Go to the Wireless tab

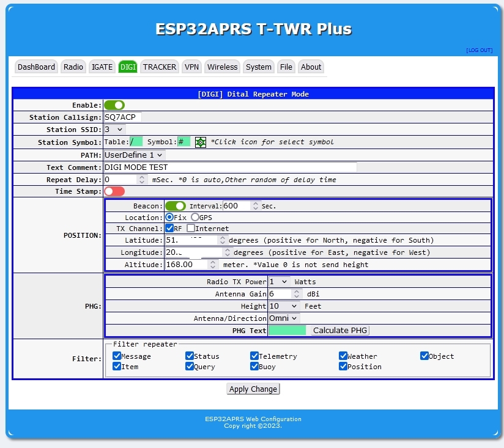[222, 67]
